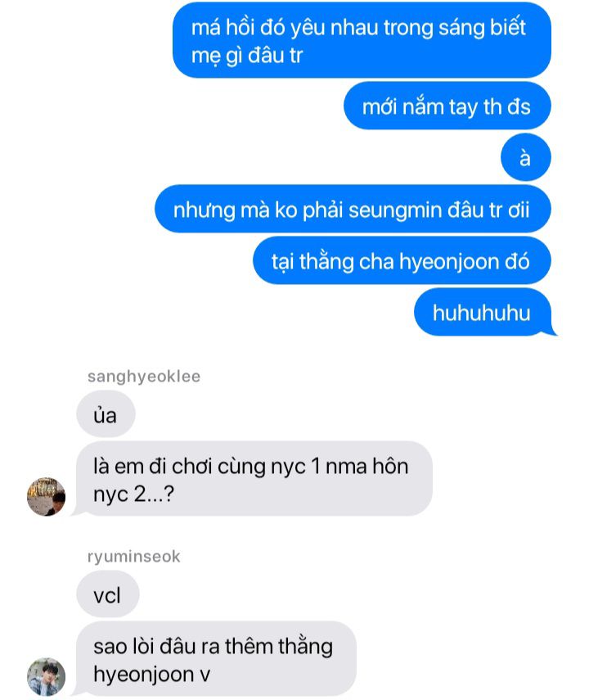The image size is (589, 700).
Task: Click message 'tại thằng cha hyeonjoon đó'
Action: [x=402, y=260]
